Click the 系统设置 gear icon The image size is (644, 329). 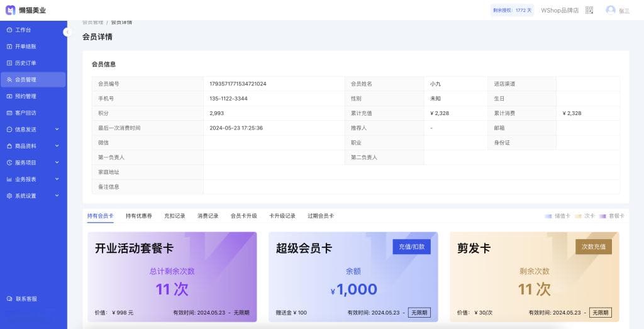coord(9,196)
